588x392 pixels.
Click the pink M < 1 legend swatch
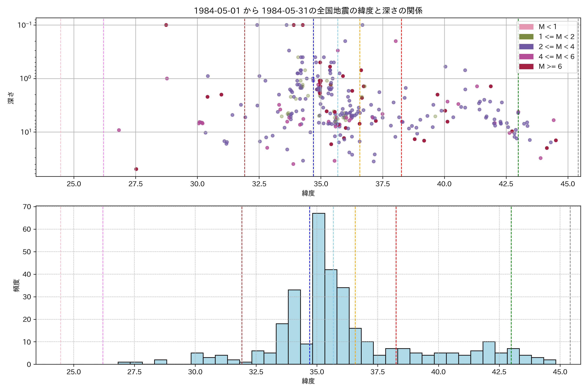click(x=526, y=27)
